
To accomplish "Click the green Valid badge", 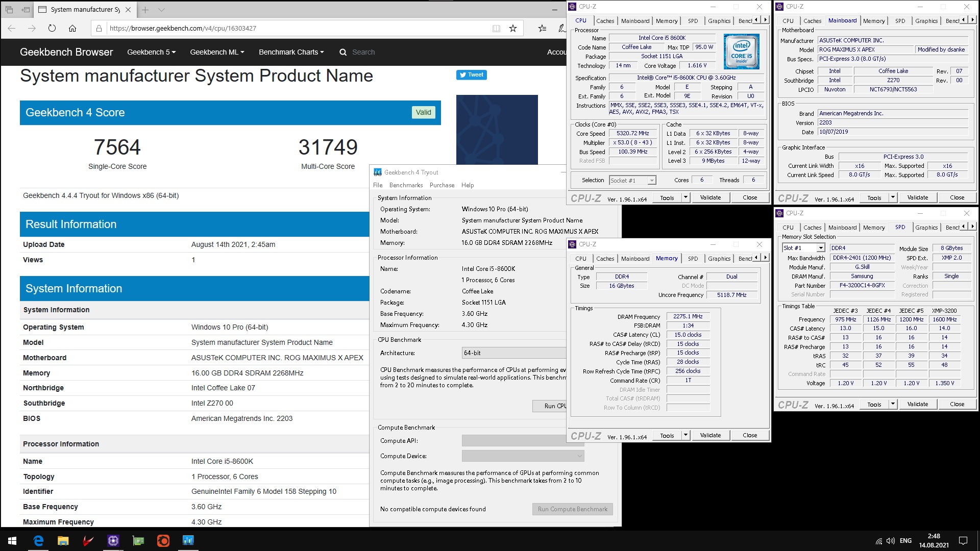I will (423, 112).
